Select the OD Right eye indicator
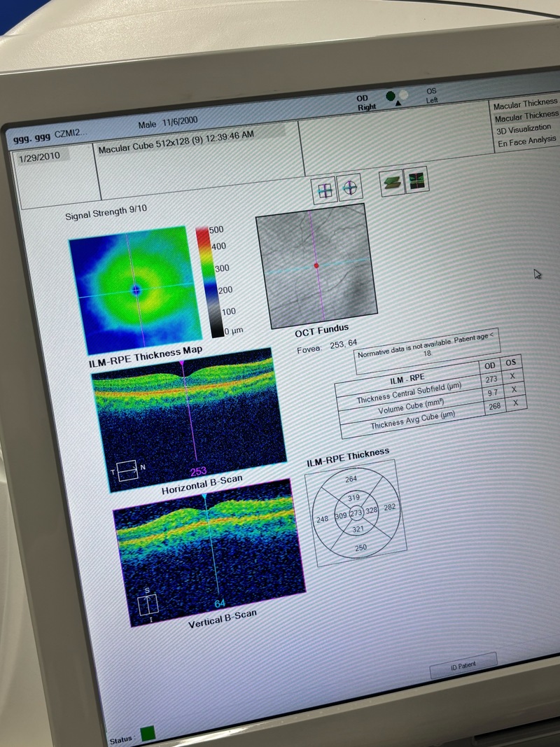This screenshot has width=560, height=747. click(x=391, y=96)
